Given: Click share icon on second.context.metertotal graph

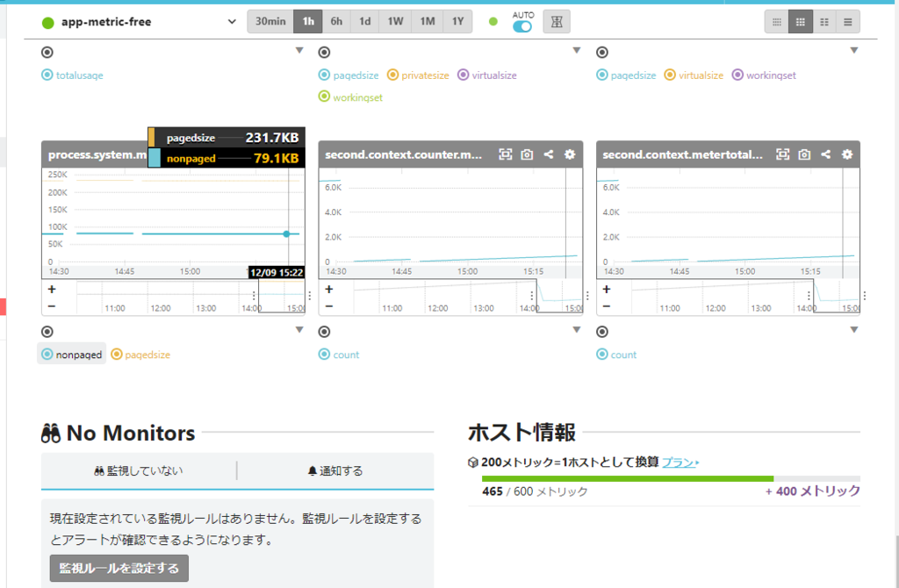Looking at the screenshot, I should click(x=826, y=154).
